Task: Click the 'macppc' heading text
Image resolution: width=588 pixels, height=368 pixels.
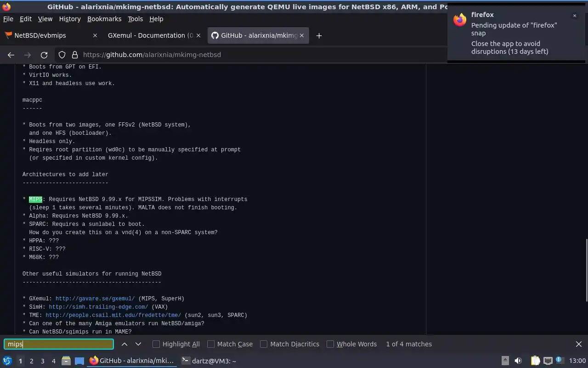Action: tap(32, 100)
